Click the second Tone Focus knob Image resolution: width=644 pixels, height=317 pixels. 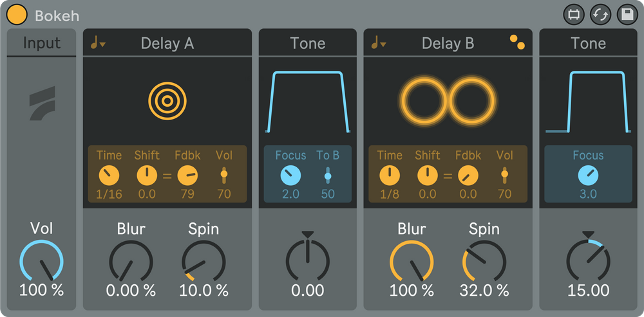coord(588,176)
